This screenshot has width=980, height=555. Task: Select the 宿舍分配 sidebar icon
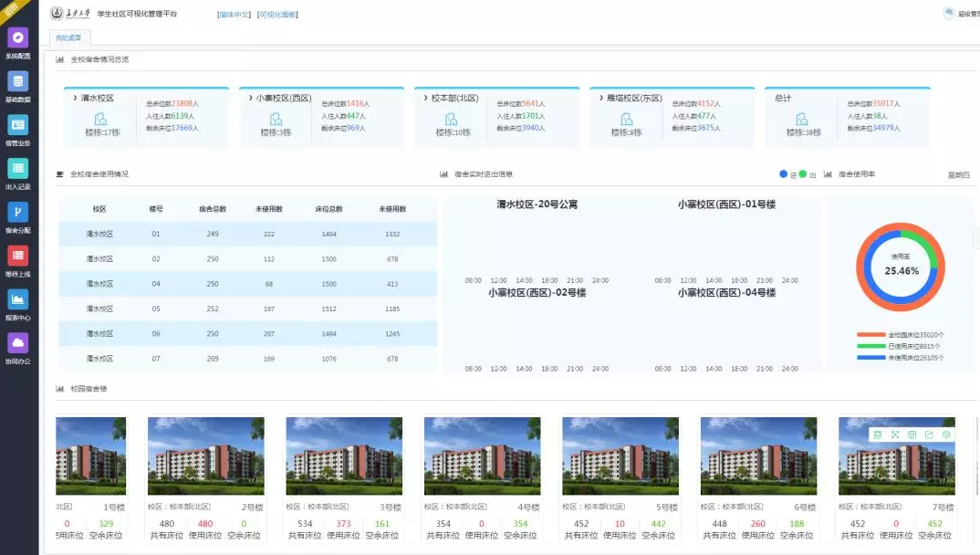pyautogui.click(x=18, y=213)
